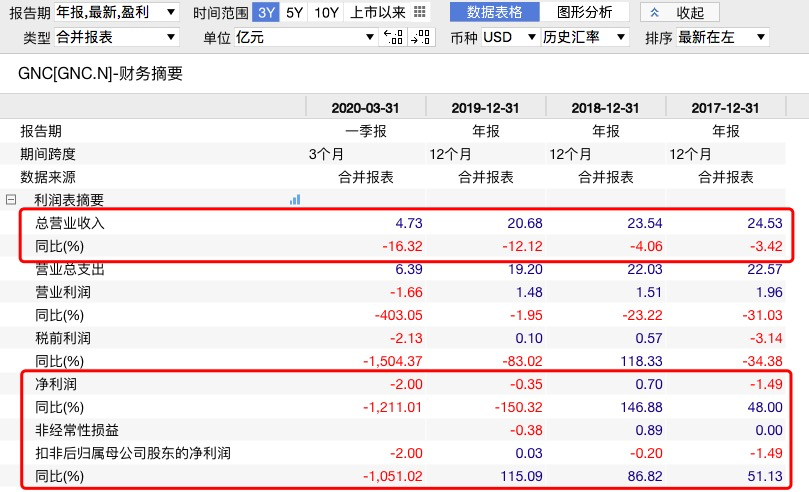Select the 数据表格 tab

click(x=495, y=12)
